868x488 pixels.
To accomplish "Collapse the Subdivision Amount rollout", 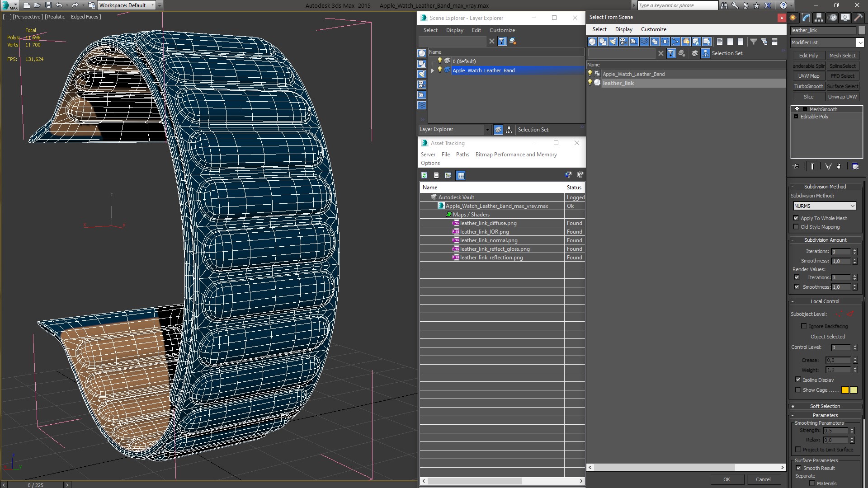I will pyautogui.click(x=826, y=240).
